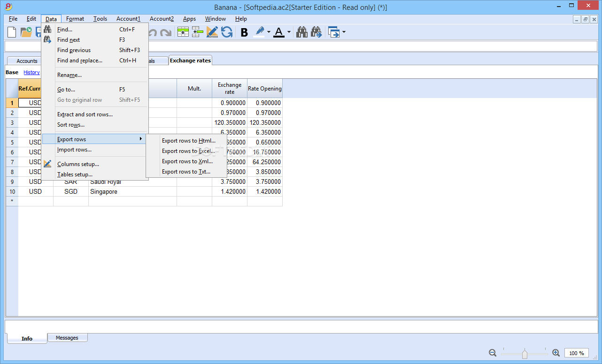Click the Add rows toolbar icon
This screenshot has height=364, width=602.
pos(183,32)
